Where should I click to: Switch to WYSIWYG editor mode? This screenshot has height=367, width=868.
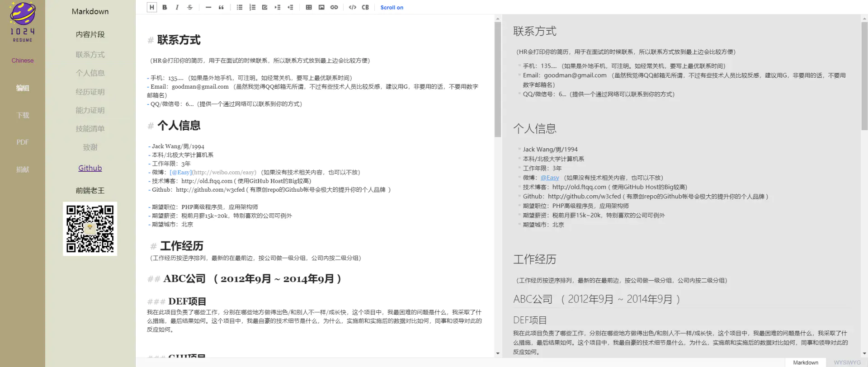click(x=847, y=362)
